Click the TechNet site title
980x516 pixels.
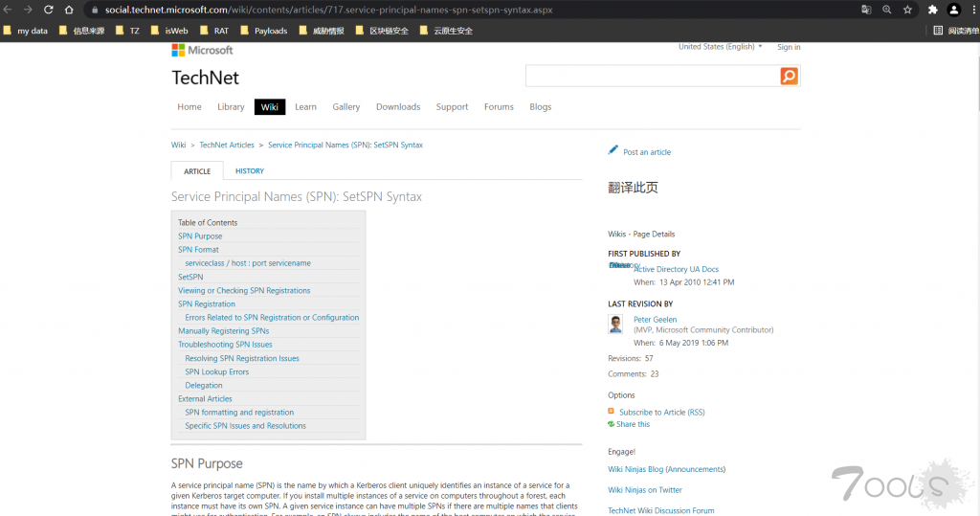pos(205,78)
